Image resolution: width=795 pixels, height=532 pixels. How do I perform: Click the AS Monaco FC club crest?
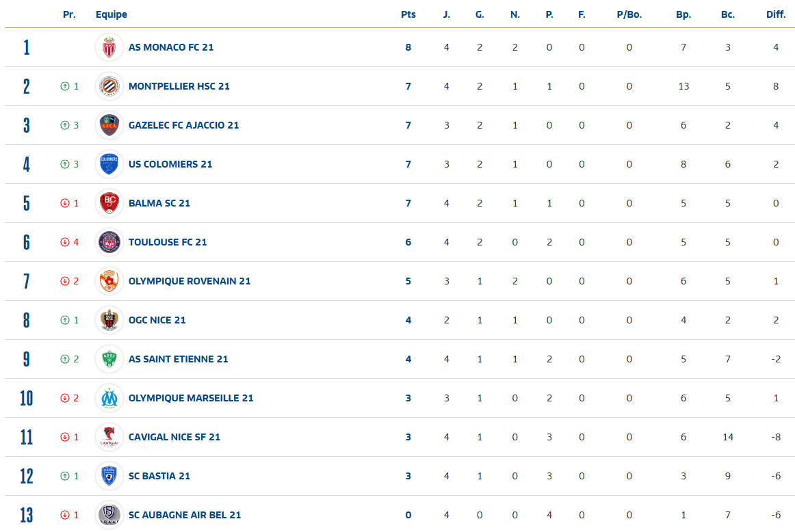(x=109, y=47)
